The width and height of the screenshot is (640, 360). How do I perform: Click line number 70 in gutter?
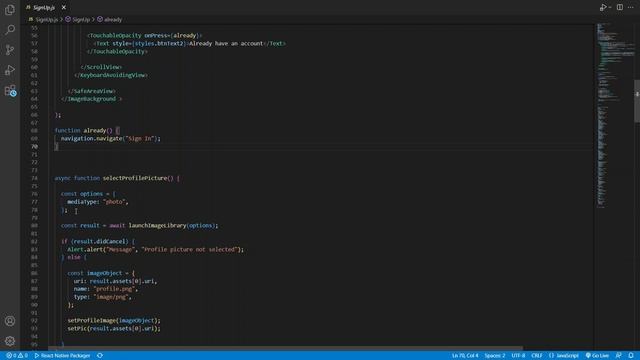pos(35,146)
